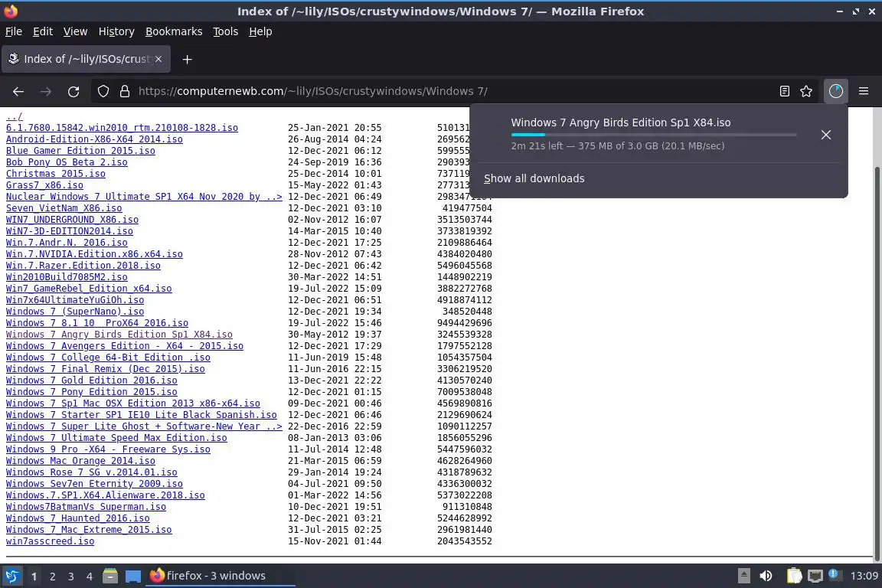Viewport: 882px width, 588px height.
Task: Click notification tray icon with alert
Action: click(835, 575)
